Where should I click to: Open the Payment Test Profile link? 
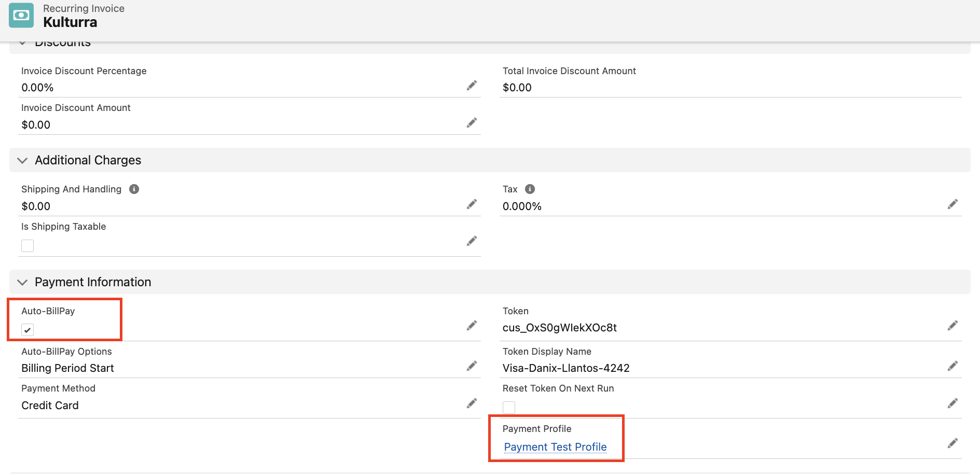[x=555, y=447]
